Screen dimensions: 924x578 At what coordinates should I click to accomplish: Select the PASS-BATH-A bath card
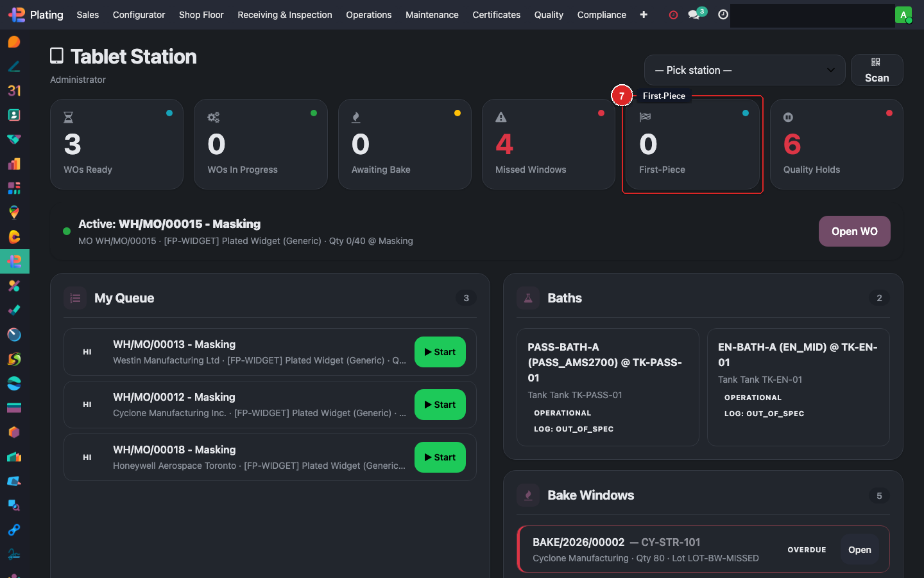click(x=607, y=387)
